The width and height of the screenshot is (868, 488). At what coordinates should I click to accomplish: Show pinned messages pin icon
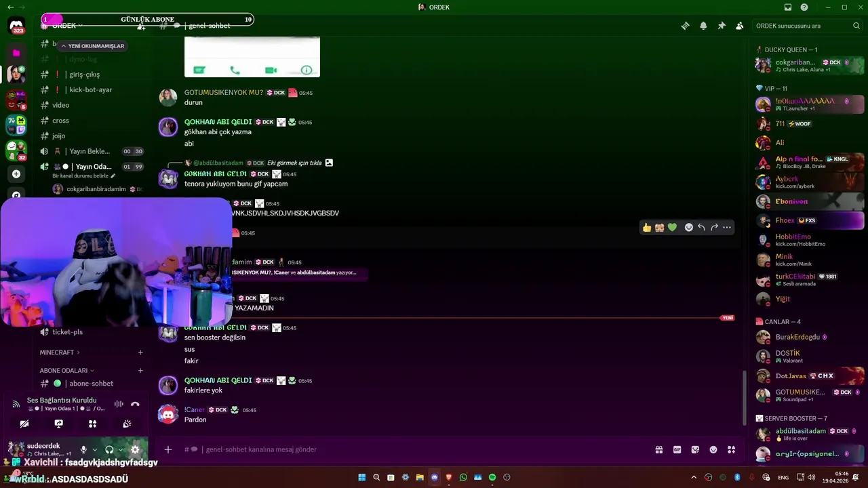(x=722, y=26)
